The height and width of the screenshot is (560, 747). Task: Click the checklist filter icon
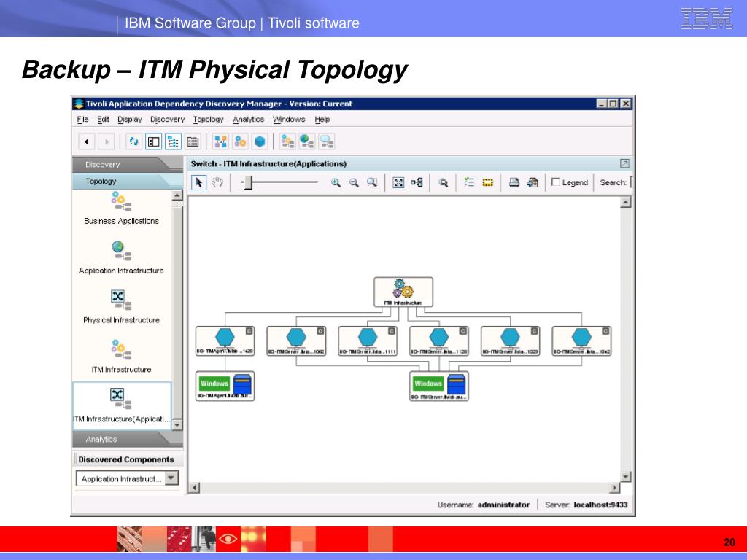(x=469, y=182)
